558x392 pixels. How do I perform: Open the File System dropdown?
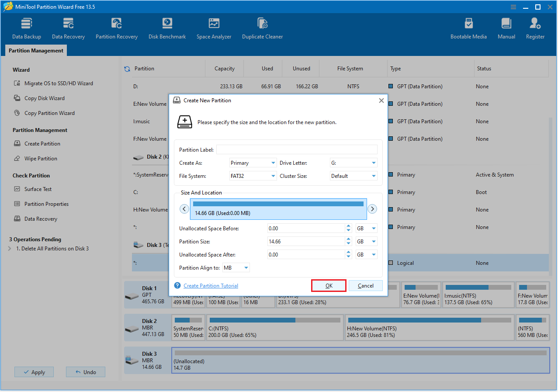click(253, 176)
